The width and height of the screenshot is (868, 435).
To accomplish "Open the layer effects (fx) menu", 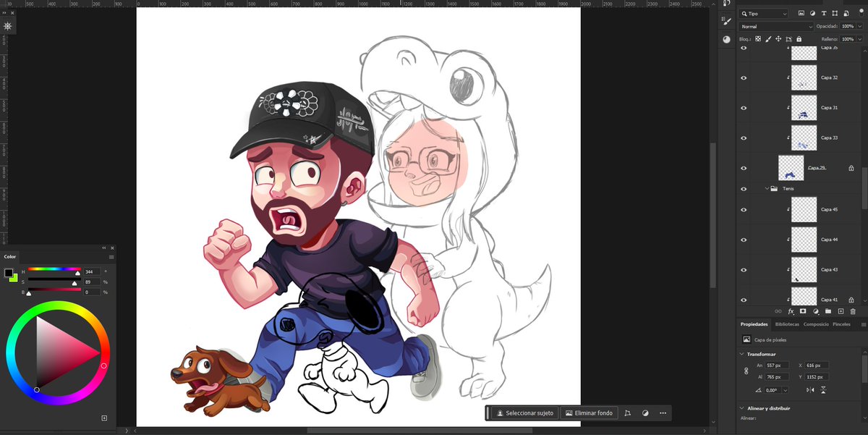I will pos(791,312).
